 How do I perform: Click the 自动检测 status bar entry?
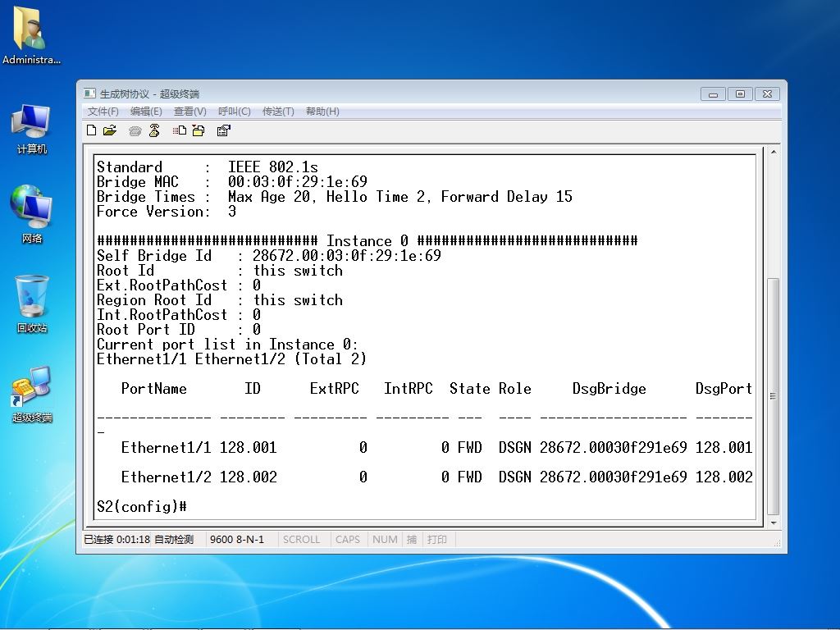coord(174,540)
